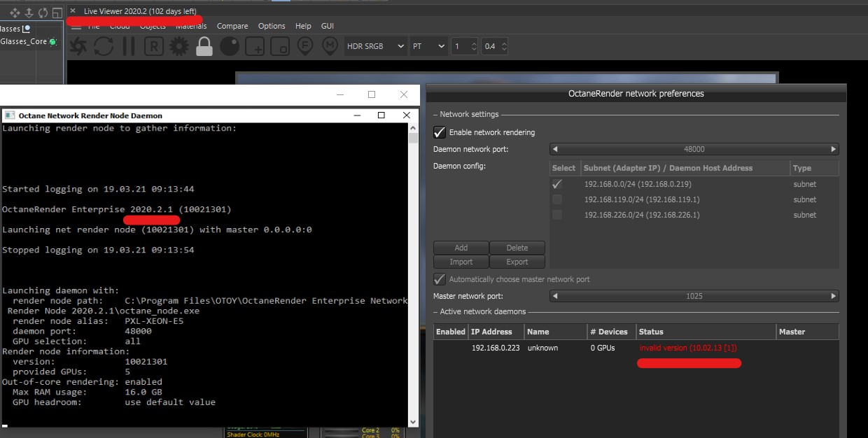Close the Live Viewer tab with X
The image size is (868, 438).
click(73, 10)
